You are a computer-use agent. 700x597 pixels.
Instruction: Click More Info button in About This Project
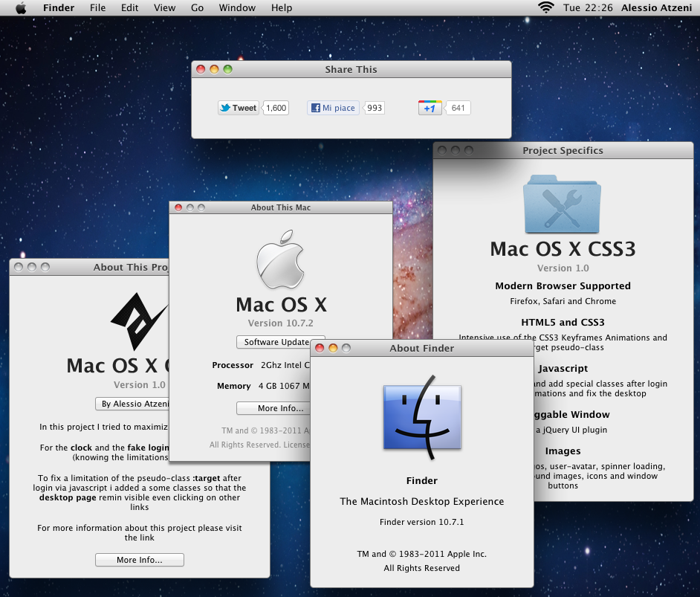[x=139, y=560]
